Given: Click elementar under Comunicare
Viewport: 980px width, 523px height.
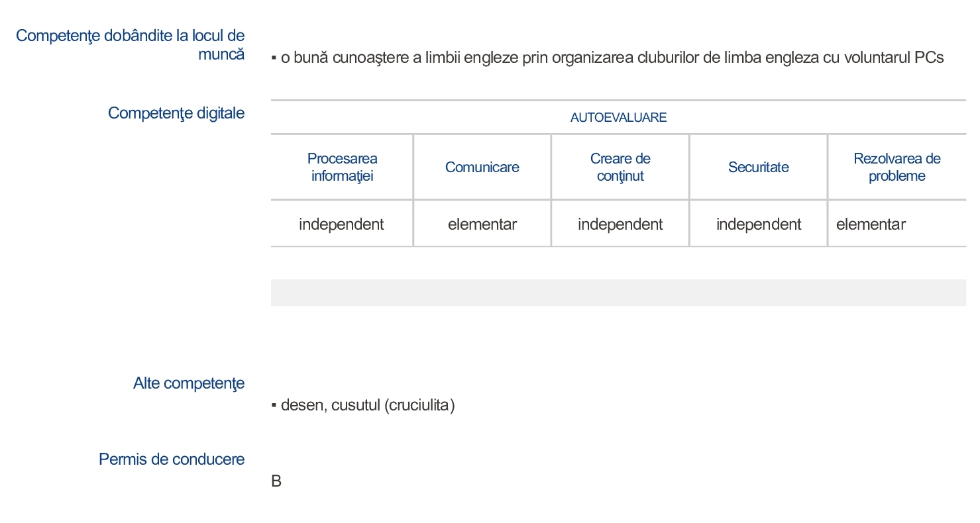Looking at the screenshot, I should point(482,224).
